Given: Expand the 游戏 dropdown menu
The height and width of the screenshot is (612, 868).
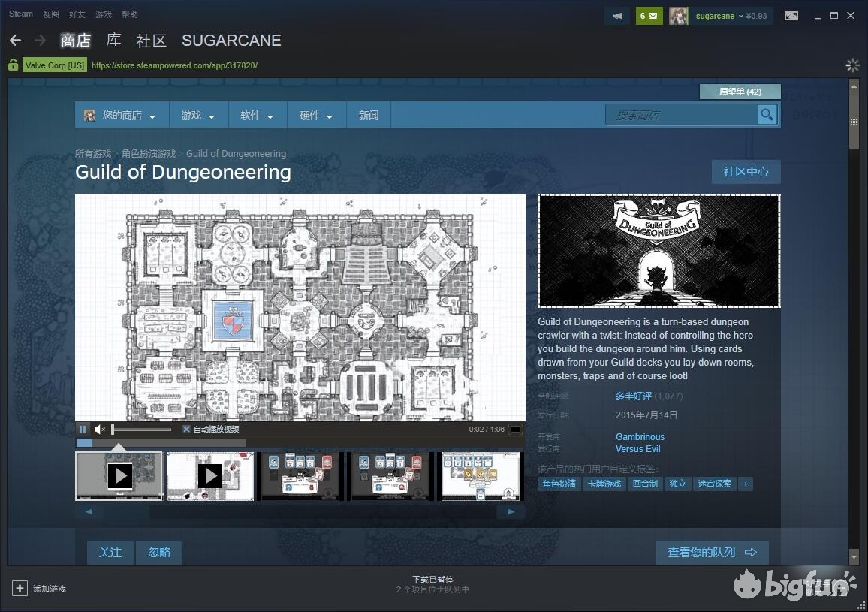Looking at the screenshot, I should pos(198,116).
